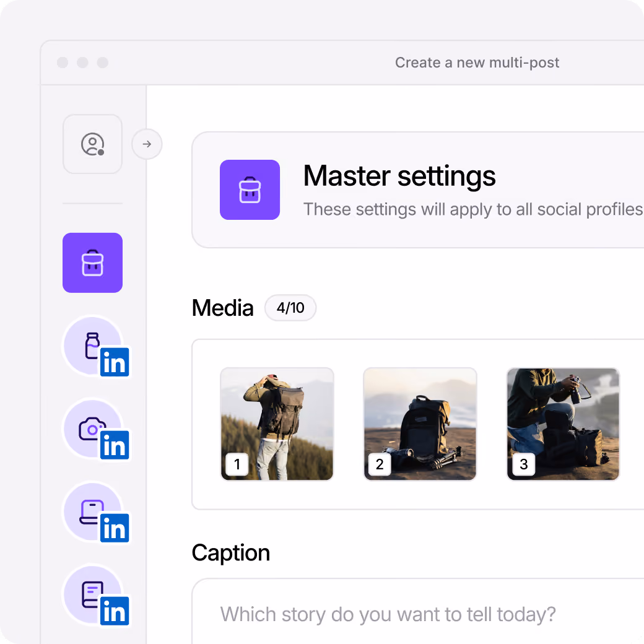Select media thumbnail number 3, man with camera
This screenshot has width=644, height=644.
click(x=563, y=424)
